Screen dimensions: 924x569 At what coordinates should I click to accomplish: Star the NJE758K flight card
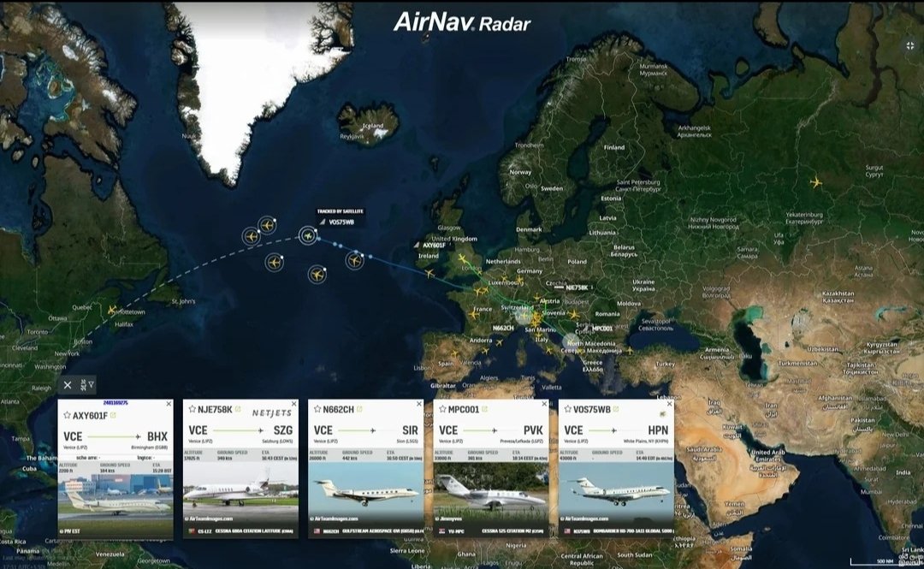pos(192,409)
